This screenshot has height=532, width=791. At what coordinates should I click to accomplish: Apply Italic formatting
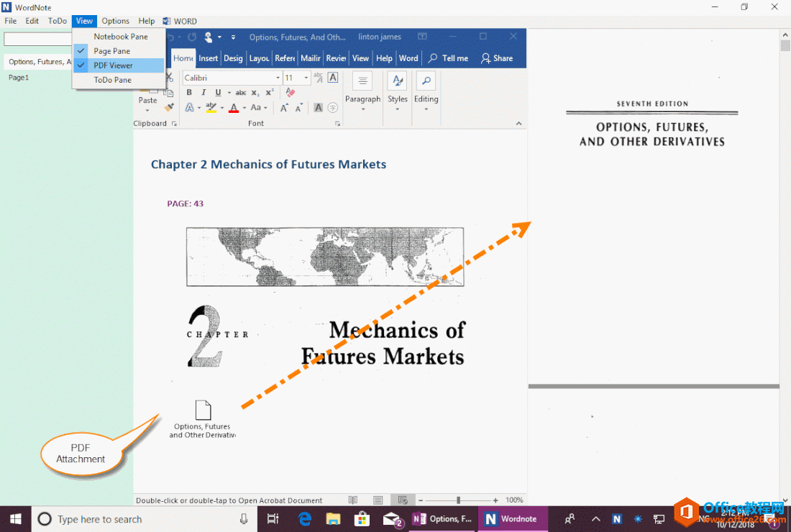coord(204,93)
